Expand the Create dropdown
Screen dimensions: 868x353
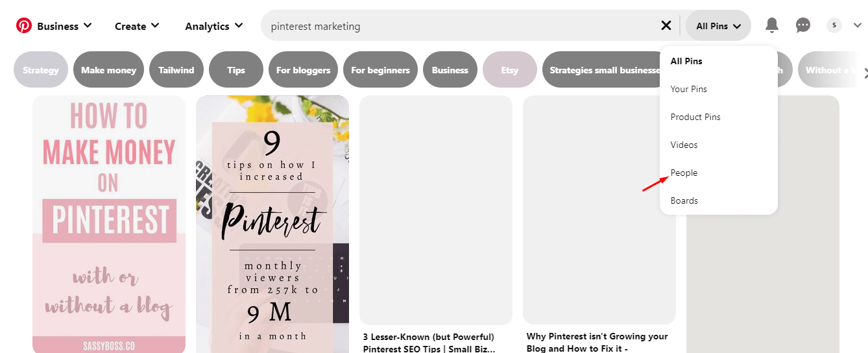tap(137, 26)
